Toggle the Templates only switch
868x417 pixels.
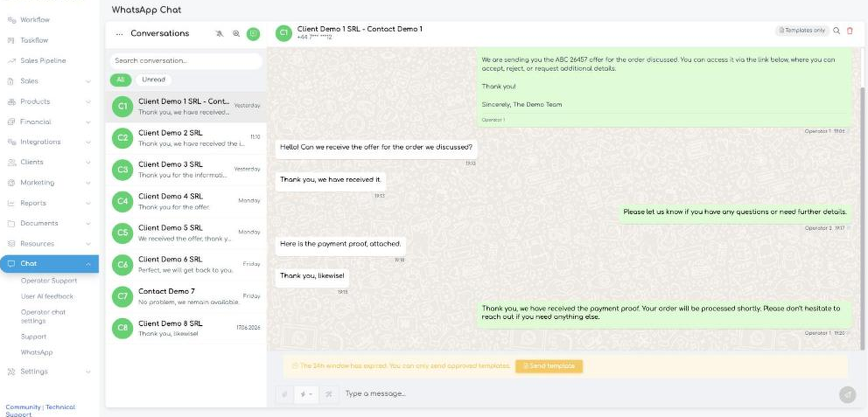pyautogui.click(x=802, y=31)
